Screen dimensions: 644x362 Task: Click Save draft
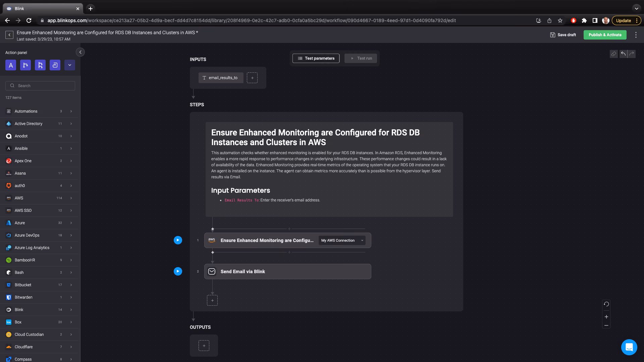pos(563,35)
